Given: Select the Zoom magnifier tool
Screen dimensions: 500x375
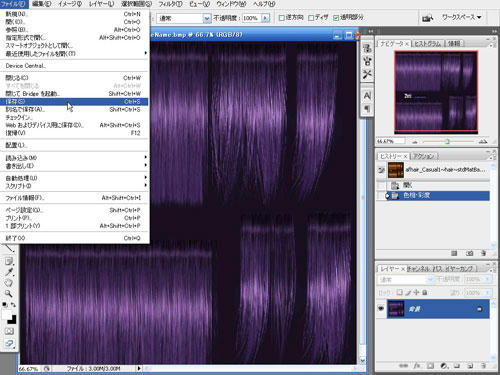Looking at the screenshot, I should (x=8, y=293).
